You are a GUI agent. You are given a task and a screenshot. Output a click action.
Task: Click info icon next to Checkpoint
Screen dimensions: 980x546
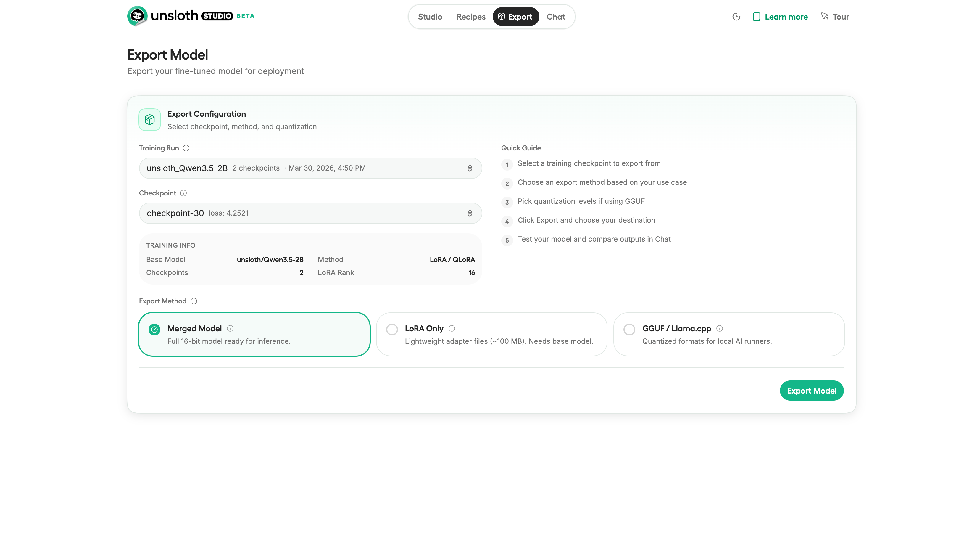183,193
